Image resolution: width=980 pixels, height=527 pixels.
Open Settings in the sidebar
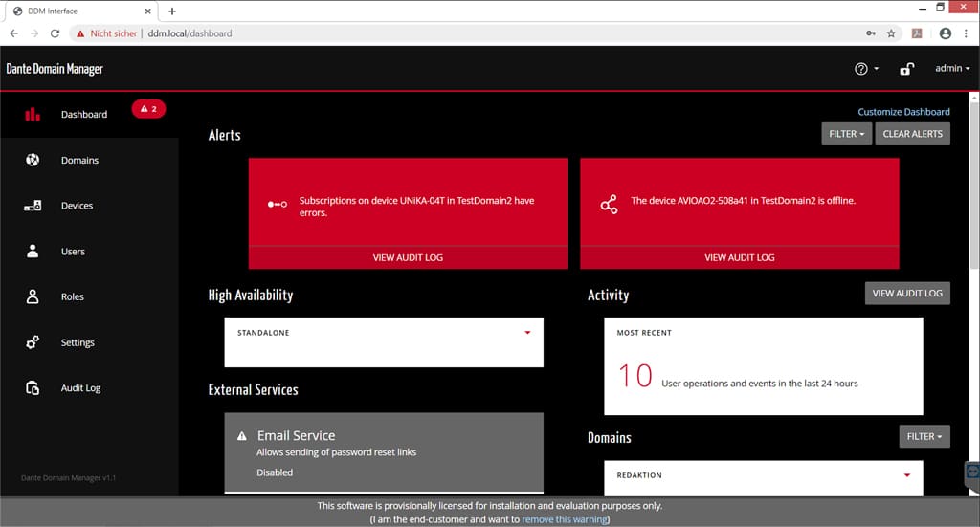[89, 342]
